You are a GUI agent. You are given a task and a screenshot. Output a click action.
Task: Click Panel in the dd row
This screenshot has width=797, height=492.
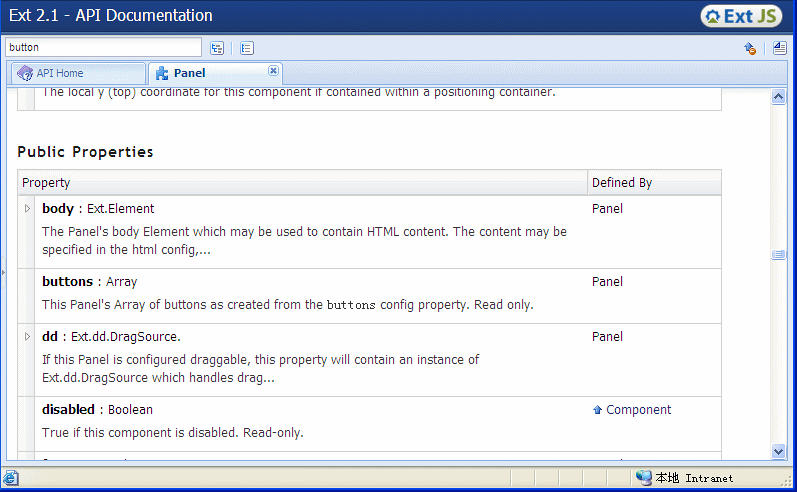pyautogui.click(x=607, y=337)
